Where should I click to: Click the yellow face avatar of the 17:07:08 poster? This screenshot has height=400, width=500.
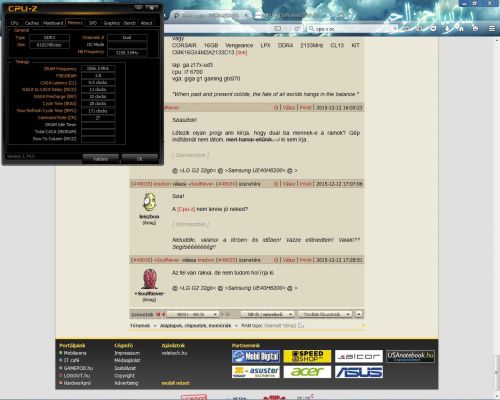[149, 202]
